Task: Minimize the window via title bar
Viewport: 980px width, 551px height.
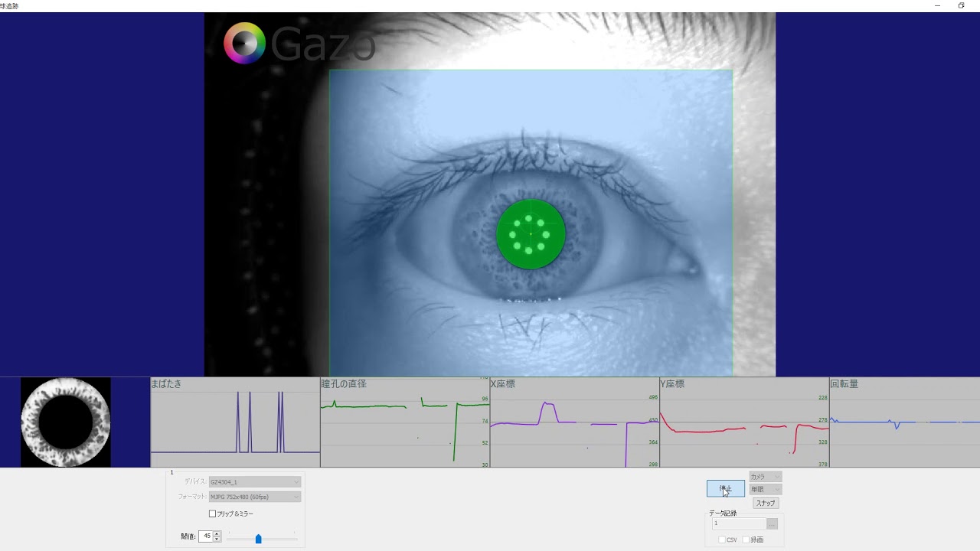Action: click(x=938, y=5)
